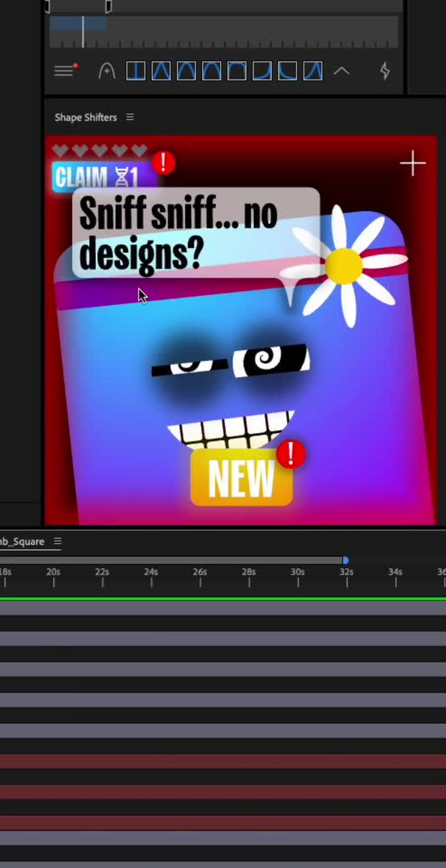This screenshot has width=446, height=868.
Task: Select the last easing curve preset in the row
Action: click(311, 71)
